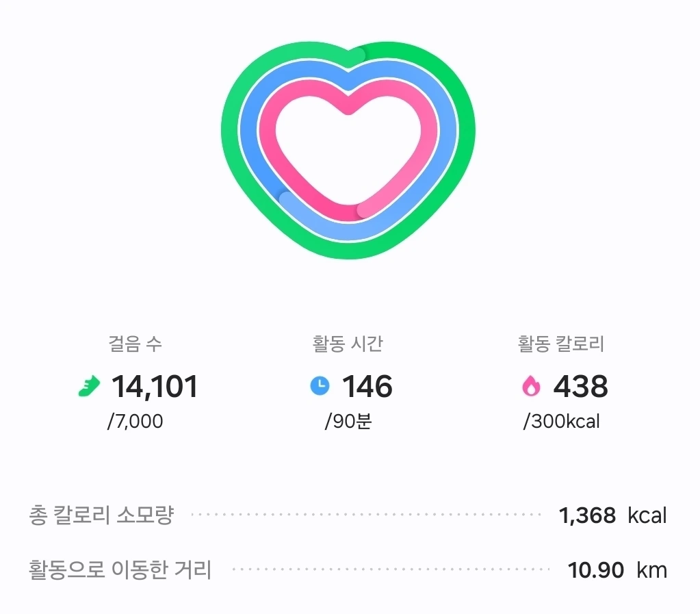Screen dimensions: 700x614
Task: Select the 활동으로 이동한 거리 row label
Action: 120,570
